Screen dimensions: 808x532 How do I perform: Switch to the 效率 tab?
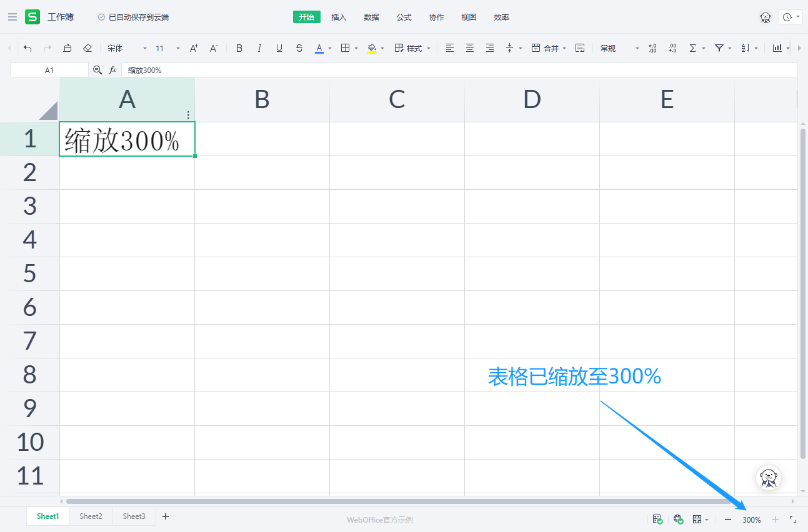pyautogui.click(x=501, y=17)
